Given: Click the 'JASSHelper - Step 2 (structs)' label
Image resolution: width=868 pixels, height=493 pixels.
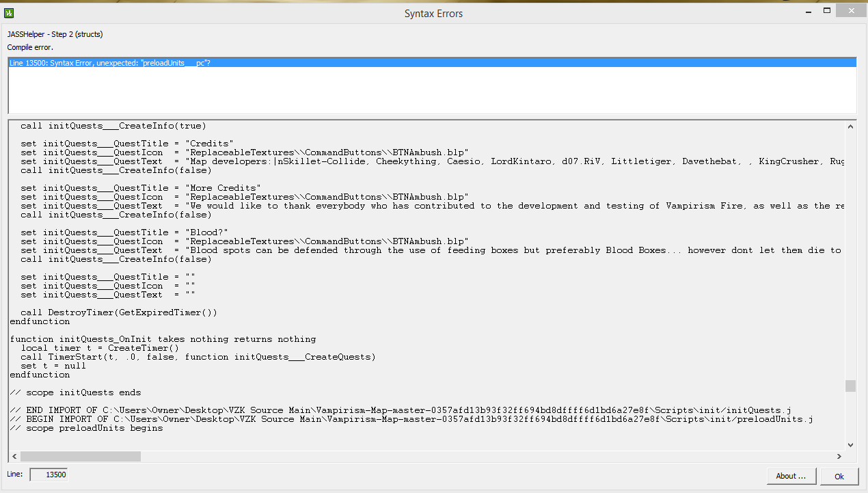Looking at the screenshot, I should (55, 34).
